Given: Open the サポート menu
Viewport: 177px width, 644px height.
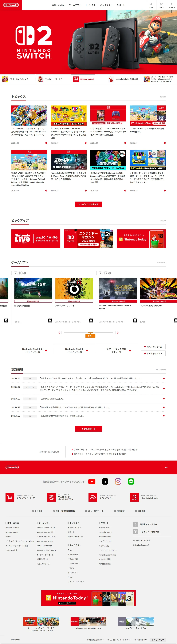Looking at the screenshot, I should tap(121, 5).
